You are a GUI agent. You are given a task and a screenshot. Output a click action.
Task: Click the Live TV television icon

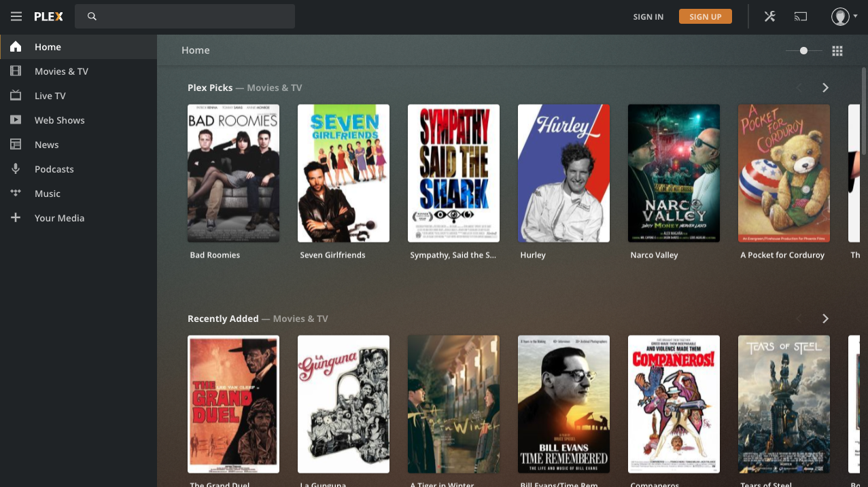(x=16, y=96)
